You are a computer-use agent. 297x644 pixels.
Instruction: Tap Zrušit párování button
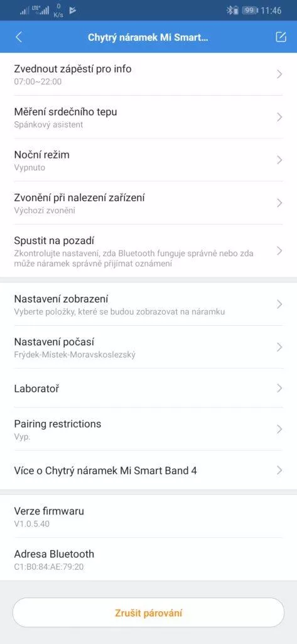(x=148, y=613)
